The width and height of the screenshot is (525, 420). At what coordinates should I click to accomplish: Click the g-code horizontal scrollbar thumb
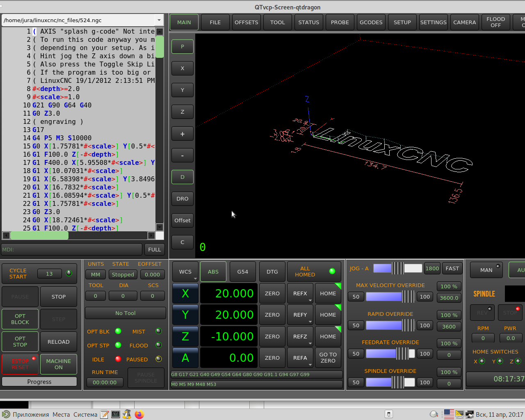pyautogui.click(x=39, y=235)
